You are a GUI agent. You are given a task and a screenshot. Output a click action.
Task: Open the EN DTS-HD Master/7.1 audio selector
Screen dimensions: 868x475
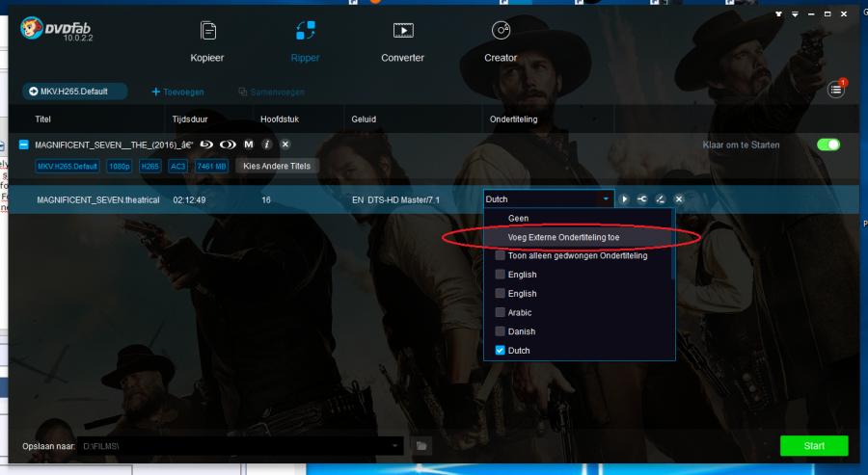[395, 199]
